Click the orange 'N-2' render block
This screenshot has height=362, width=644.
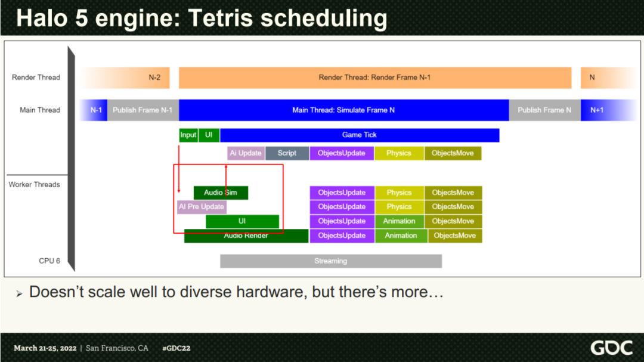coord(125,78)
